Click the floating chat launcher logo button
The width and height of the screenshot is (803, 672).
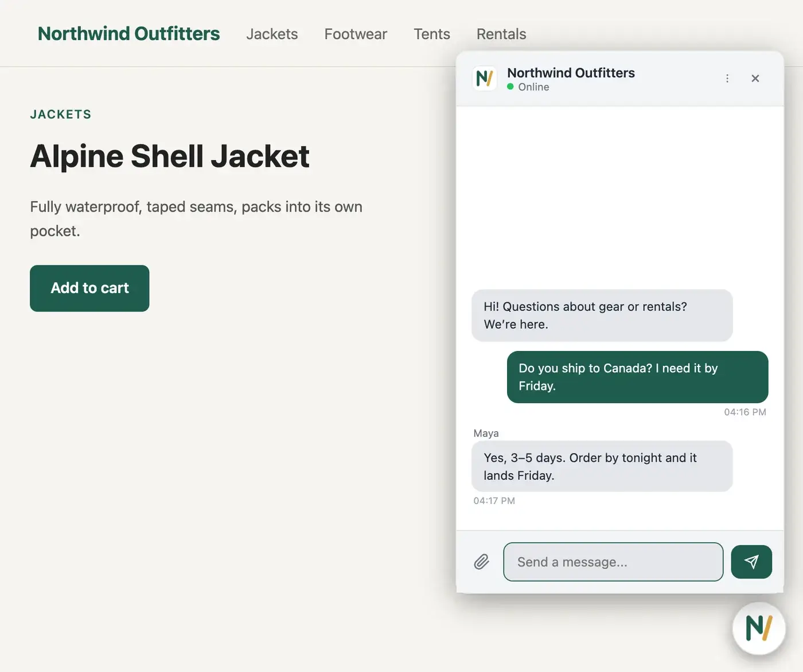[x=759, y=628]
